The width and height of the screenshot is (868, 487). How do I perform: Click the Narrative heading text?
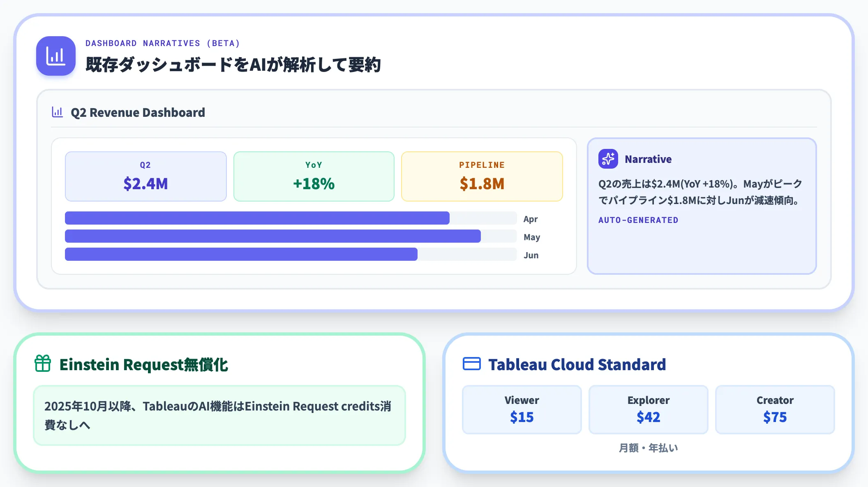pyautogui.click(x=648, y=159)
